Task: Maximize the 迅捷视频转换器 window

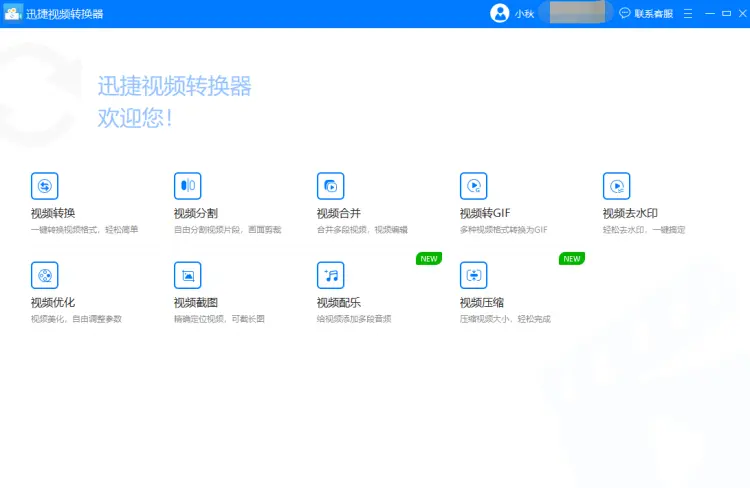Action: [727, 13]
